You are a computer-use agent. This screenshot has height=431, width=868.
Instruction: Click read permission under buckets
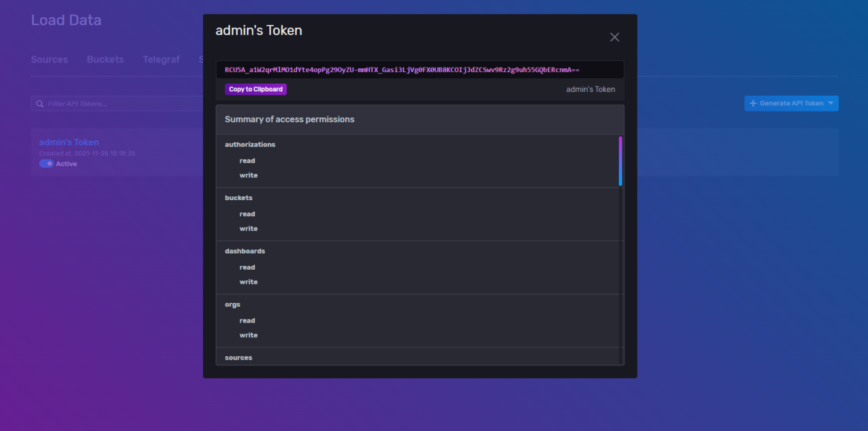pos(247,214)
